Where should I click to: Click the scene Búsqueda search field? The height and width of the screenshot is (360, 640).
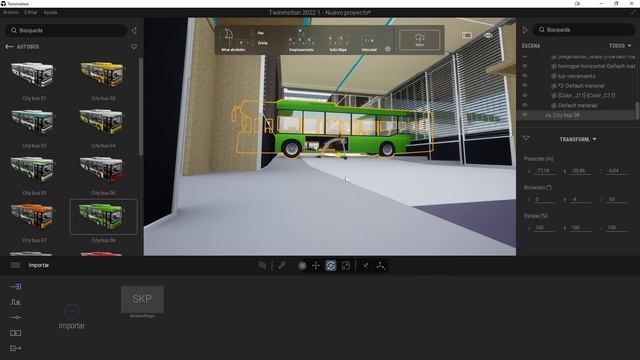pos(584,30)
